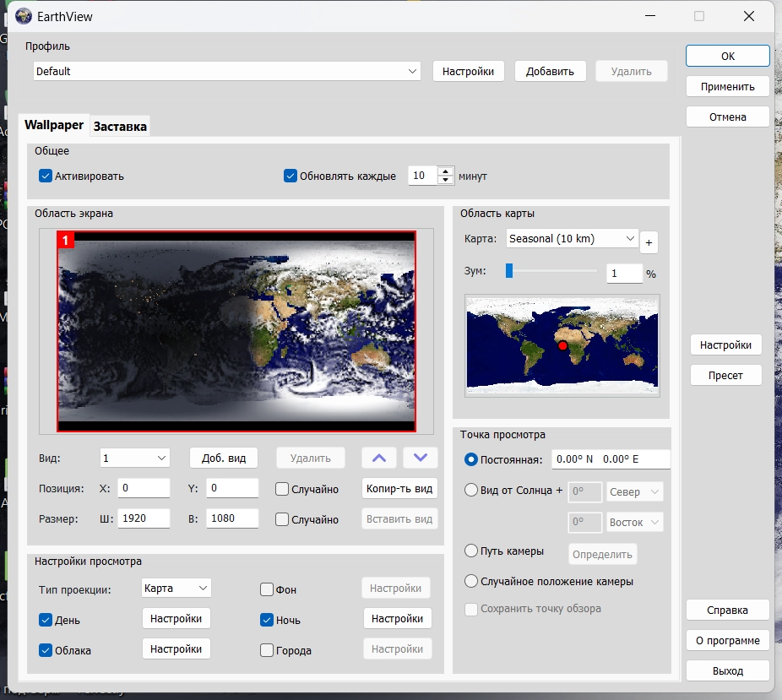Open the Тип проекции dropdown
Viewport: 782px width, 700px height.
pos(176,588)
